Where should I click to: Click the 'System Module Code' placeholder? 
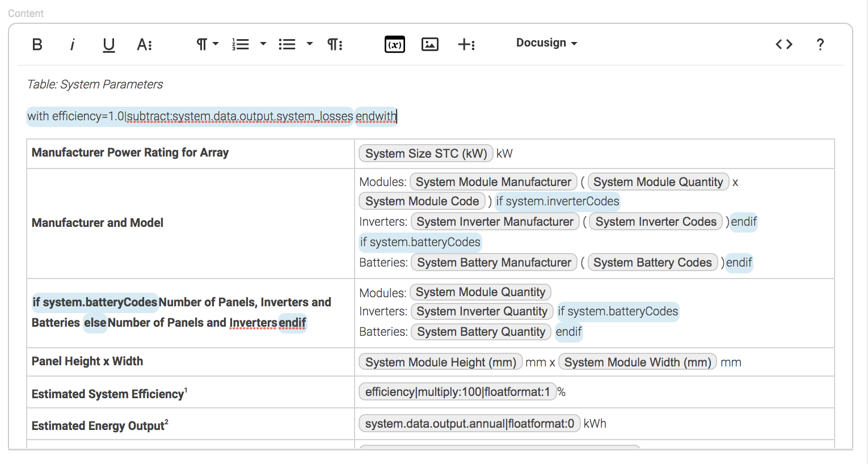point(422,201)
